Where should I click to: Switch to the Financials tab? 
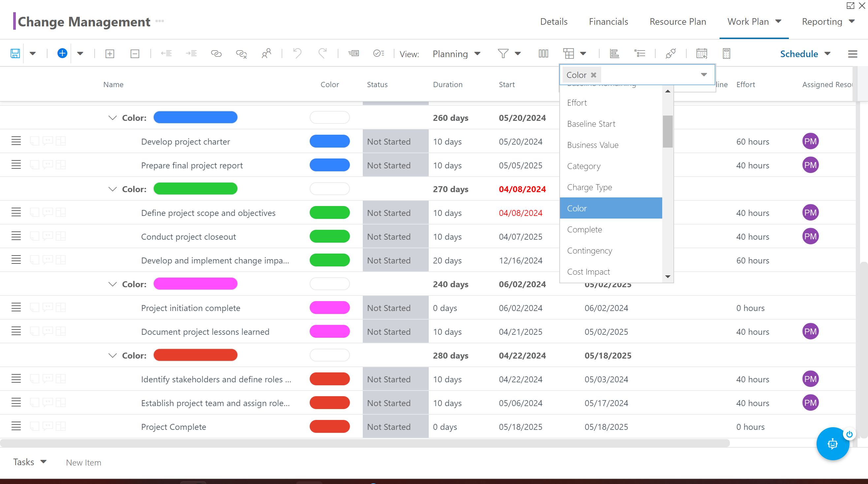pyautogui.click(x=608, y=21)
